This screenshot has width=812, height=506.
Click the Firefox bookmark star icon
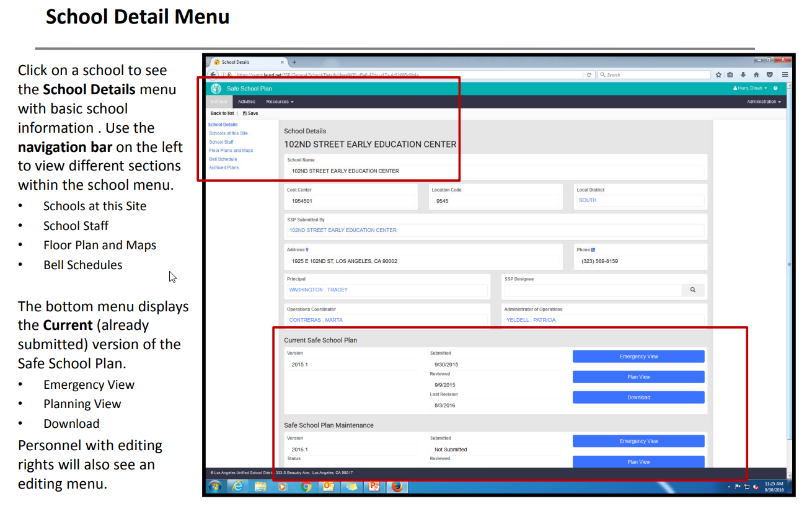tap(718, 74)
